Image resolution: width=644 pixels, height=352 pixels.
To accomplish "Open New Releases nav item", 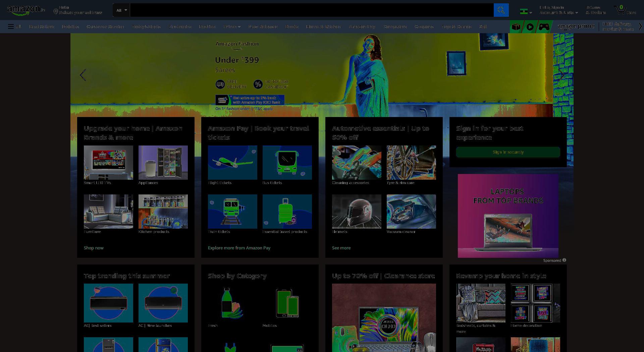I will (263, 26).
